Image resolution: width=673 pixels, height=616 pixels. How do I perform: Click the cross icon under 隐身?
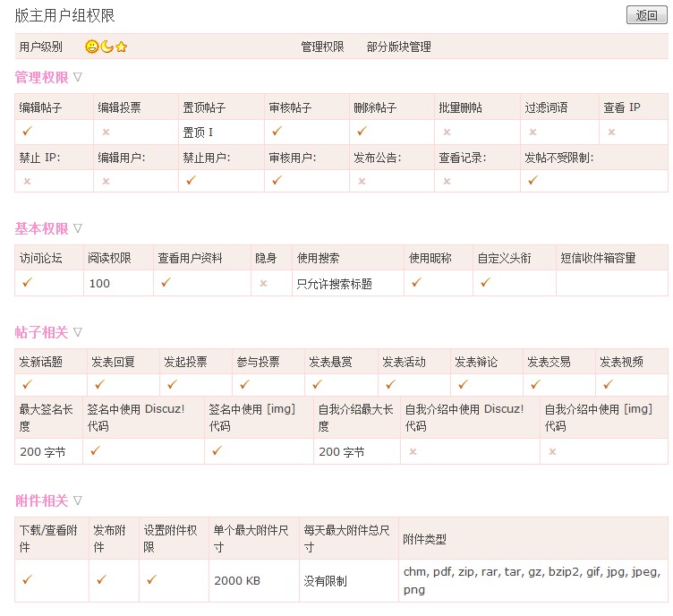click(263, 283)
